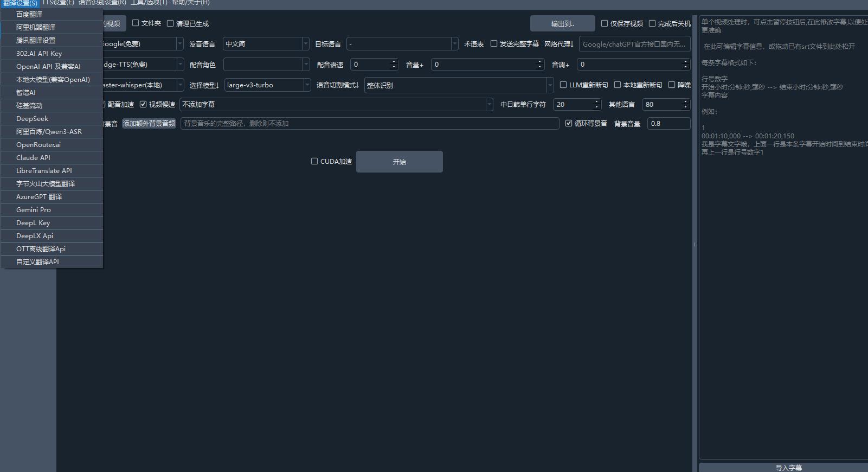Click the 开始 start button
The image size is (868, 472).
coord(399,162)
